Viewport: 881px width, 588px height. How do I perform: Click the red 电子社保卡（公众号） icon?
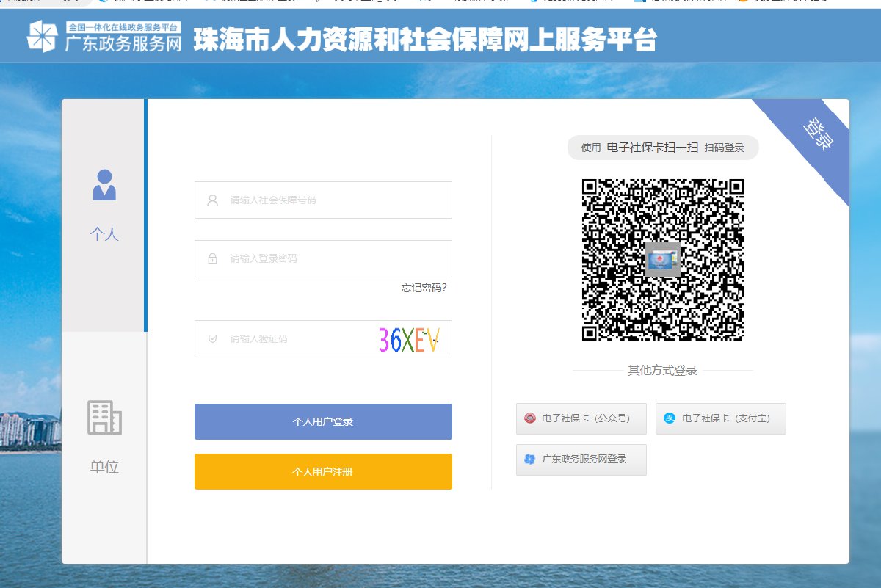(x=529, y=418)
